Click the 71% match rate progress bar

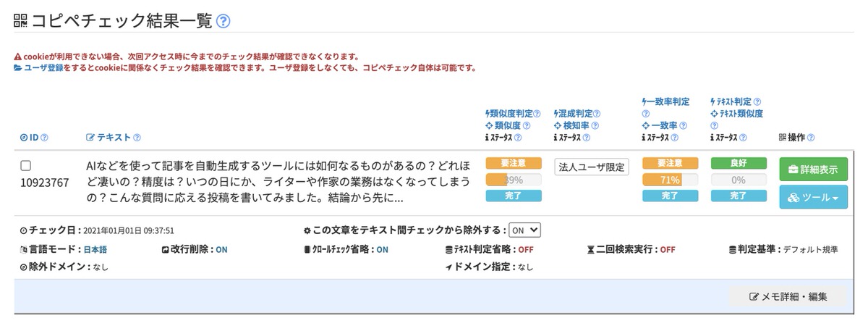tap(670, 180)
